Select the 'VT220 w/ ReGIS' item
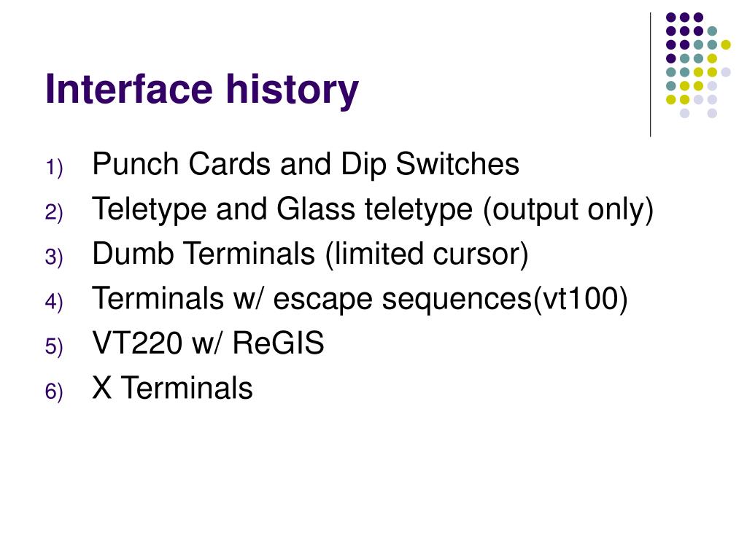This screenshot has height=560, width=747. pyautogui.click(x=208, y=343)
